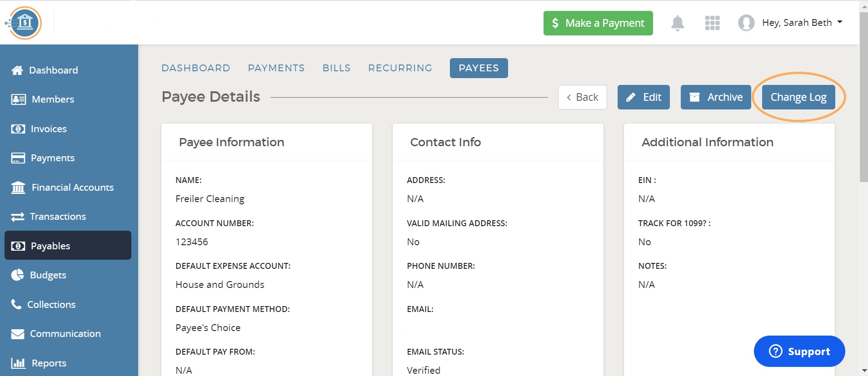The image size is (868, 376).
Task: Open the Support chat button
Action: coord(799,351)
